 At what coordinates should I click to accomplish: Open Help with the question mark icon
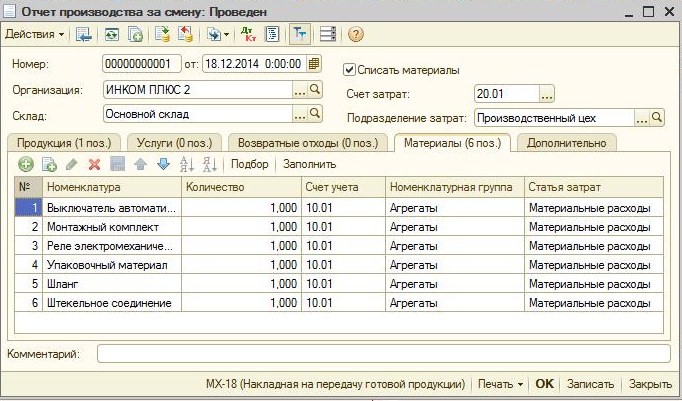click(x=355, y=34)
